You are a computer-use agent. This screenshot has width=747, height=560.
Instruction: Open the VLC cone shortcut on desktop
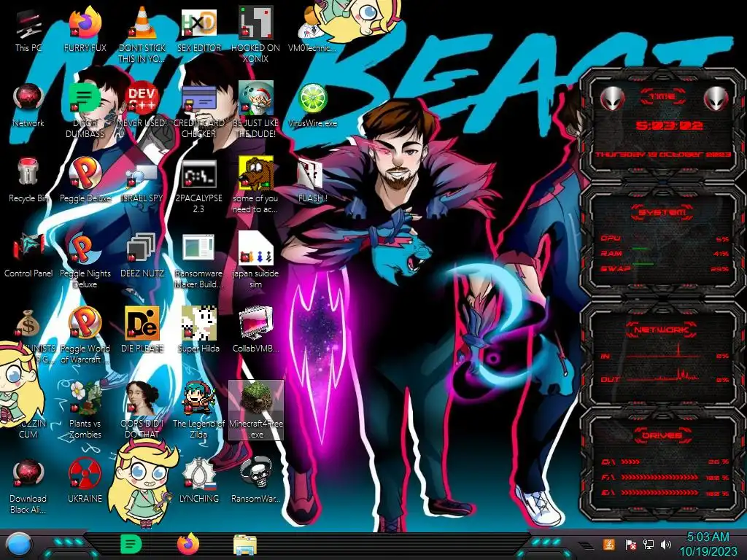(x=142, y=35)
